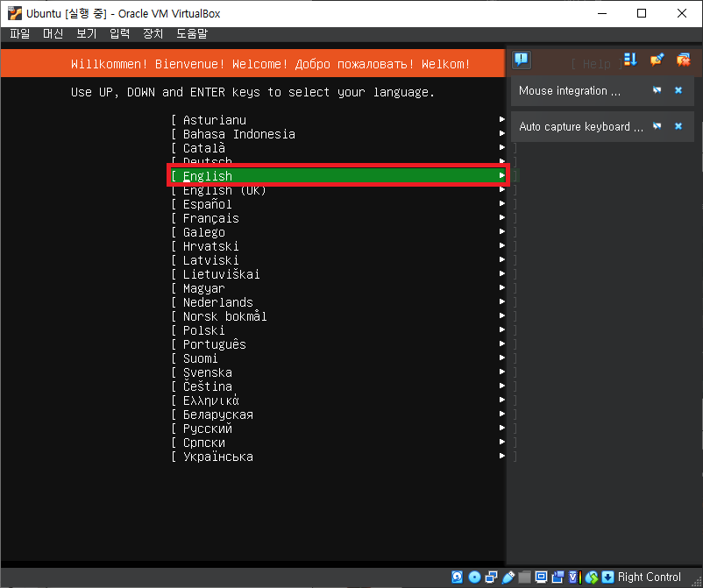
Task: Expand the arrow beside Polski
Action: click(502, 329)
